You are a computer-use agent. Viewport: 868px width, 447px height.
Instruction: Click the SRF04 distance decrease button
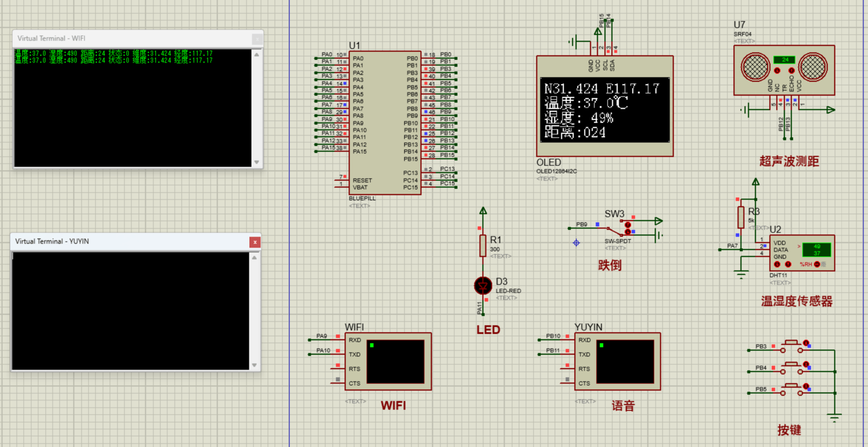point(777,71)
